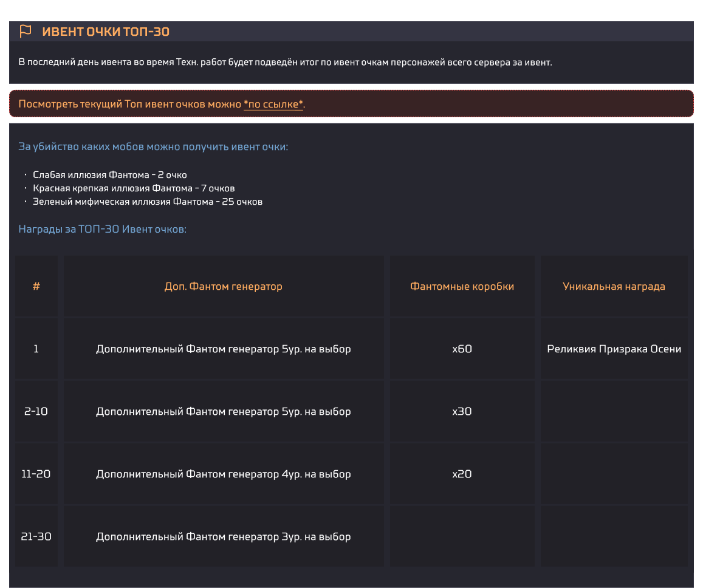Select the rank '2-10' cell
703x588 pixels.
[36, 412]
